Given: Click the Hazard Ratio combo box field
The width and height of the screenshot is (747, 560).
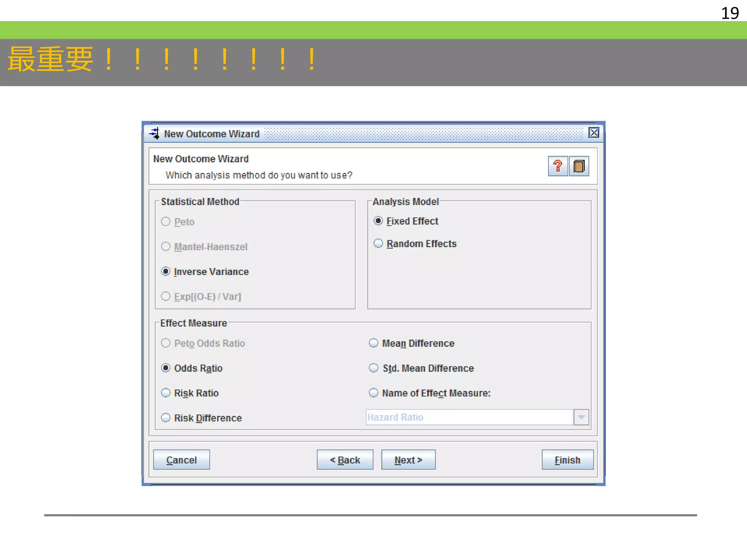Looking at the screenshot, I should tap(469, 417).
